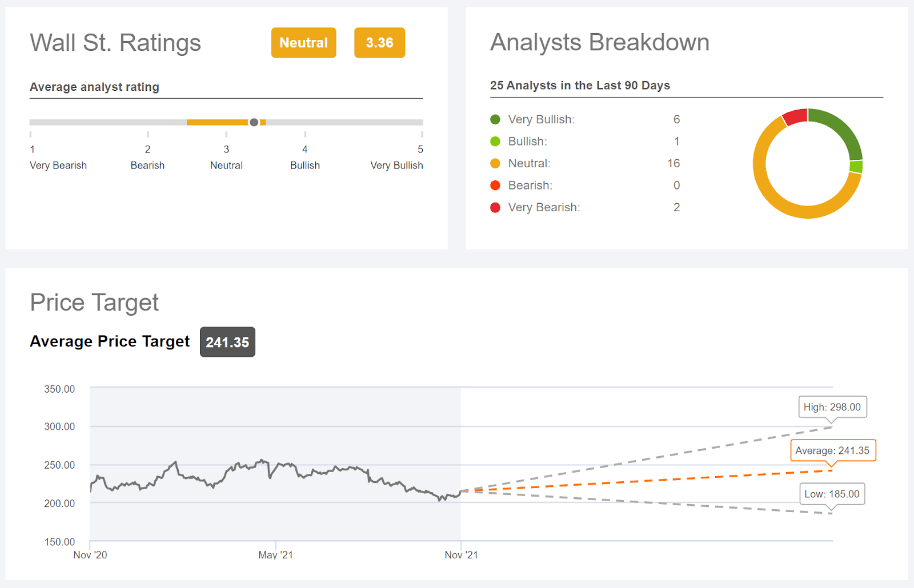Click the 25 Analysts in the Last 90 Days link
The height and width of the screenshot is (588, 914).
pyautogui.click(x=580, y=85)
